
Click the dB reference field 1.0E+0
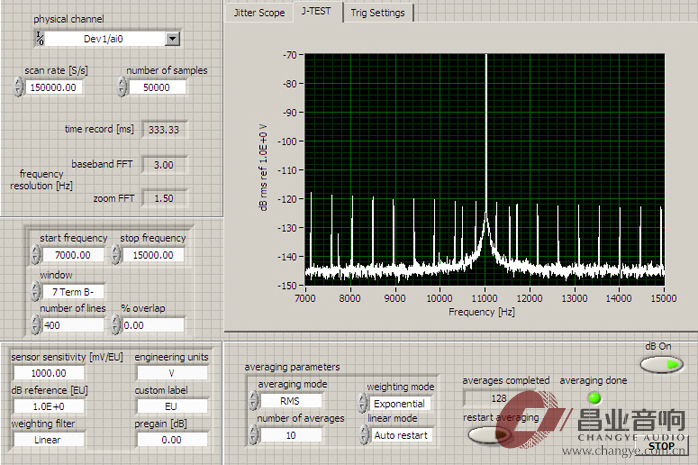[x=49, y=406]
